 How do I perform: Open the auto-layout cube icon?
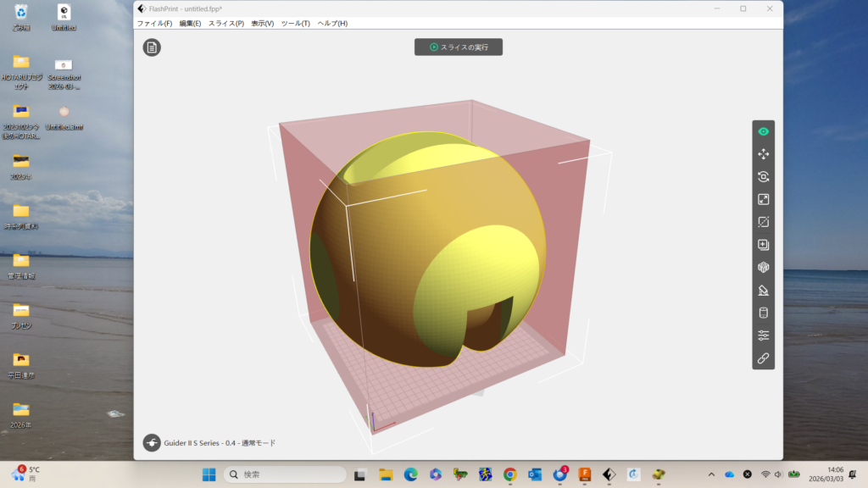pos(763,268)
